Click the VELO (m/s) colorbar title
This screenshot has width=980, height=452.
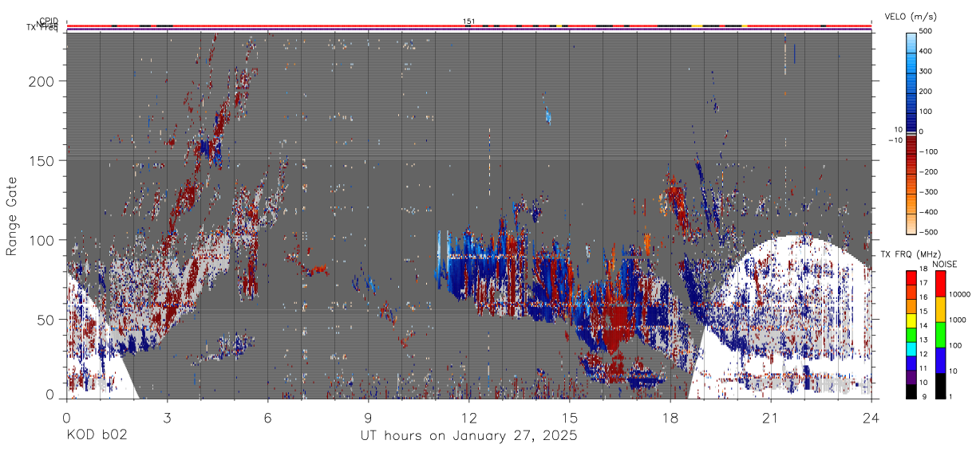[911, 16]
